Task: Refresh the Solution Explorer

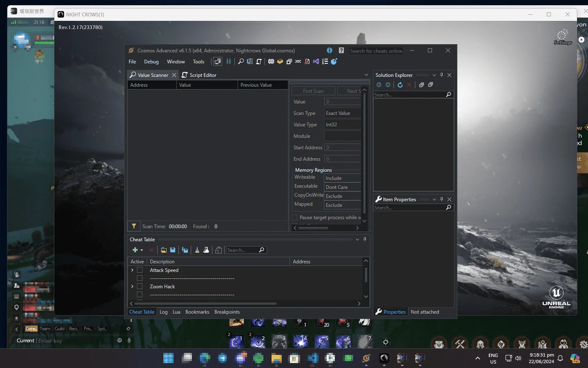Action: pos(400,85)
